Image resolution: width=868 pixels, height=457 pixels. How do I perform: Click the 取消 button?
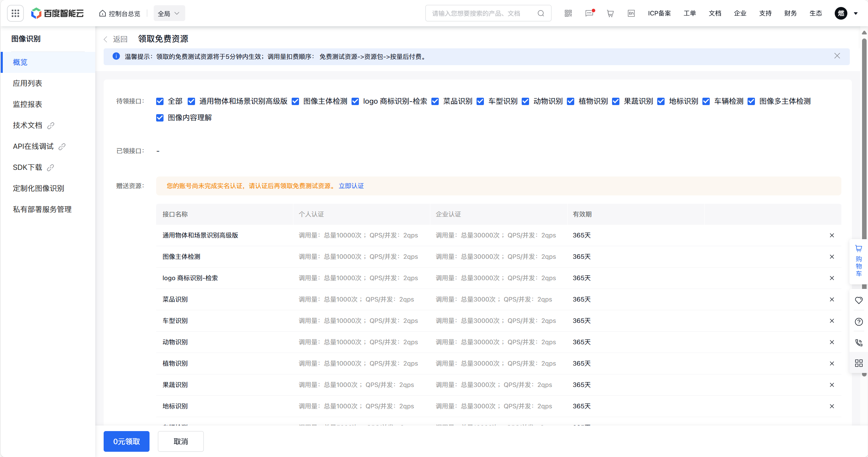click(x=181, y=441)
